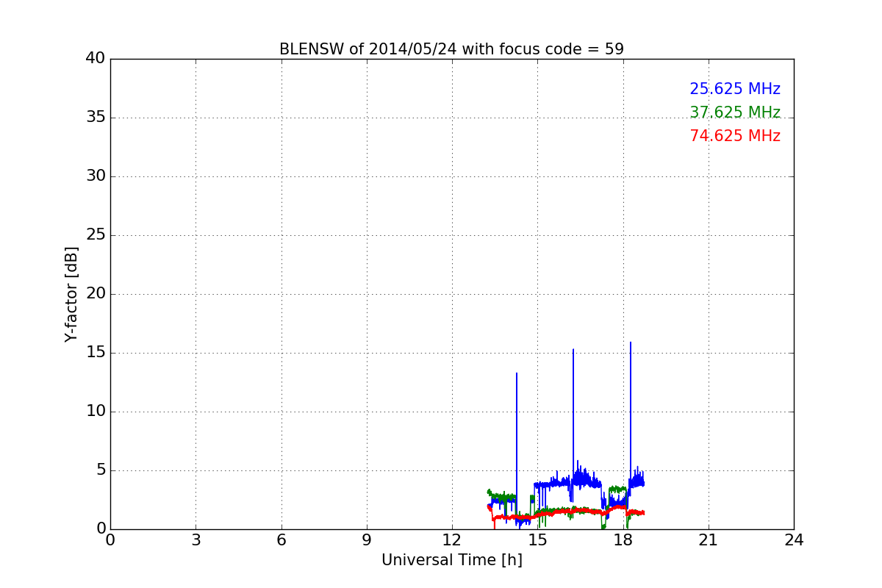Click y-axis tick value 5
This screenshot has height=588, width=882.
100,470
